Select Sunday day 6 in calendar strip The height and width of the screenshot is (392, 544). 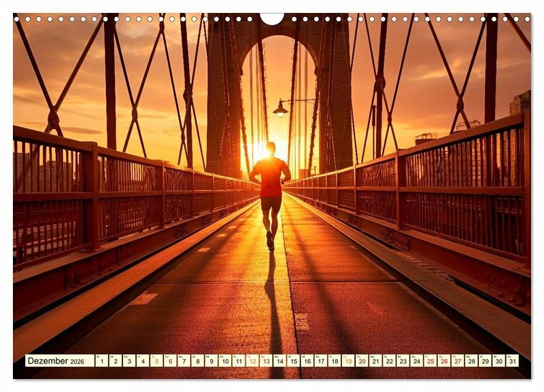pos(170,361)
